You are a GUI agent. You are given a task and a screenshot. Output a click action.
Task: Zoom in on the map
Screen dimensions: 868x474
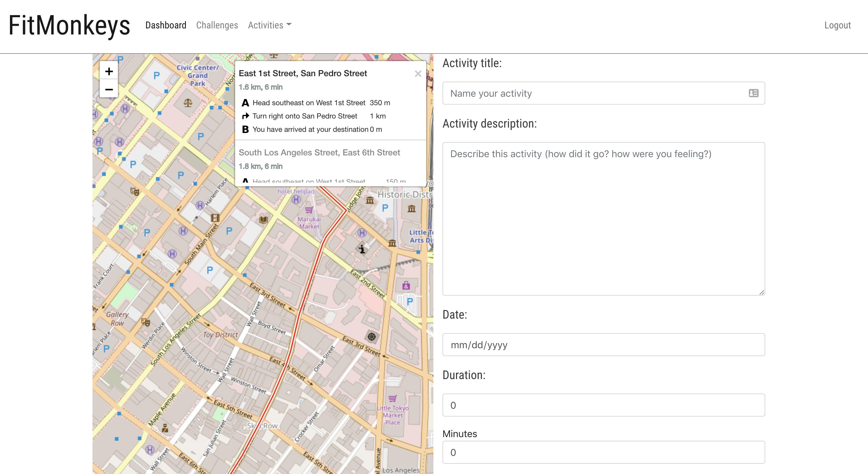pos(109,71)
